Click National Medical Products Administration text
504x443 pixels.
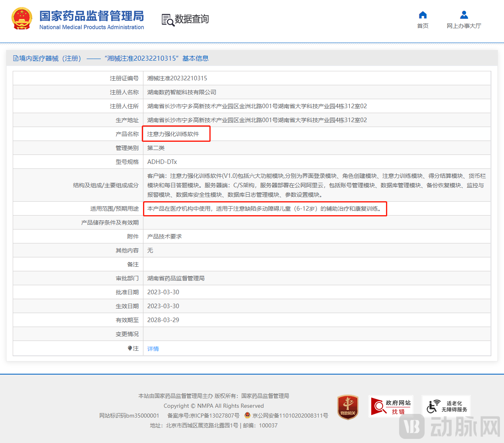92,27
